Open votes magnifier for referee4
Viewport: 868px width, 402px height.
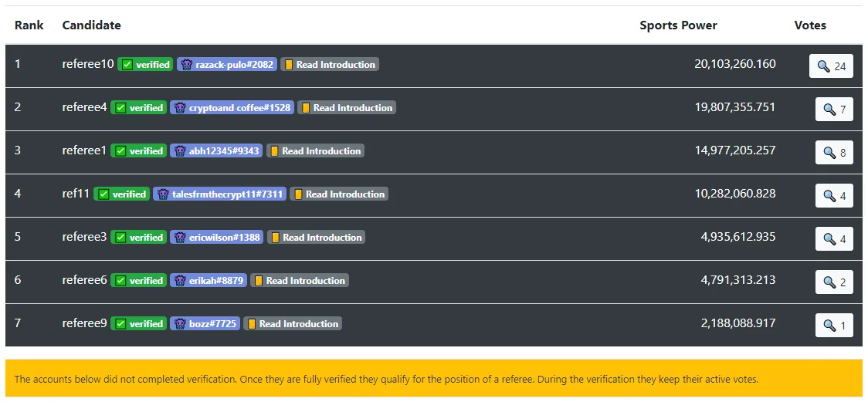(834, 109)
